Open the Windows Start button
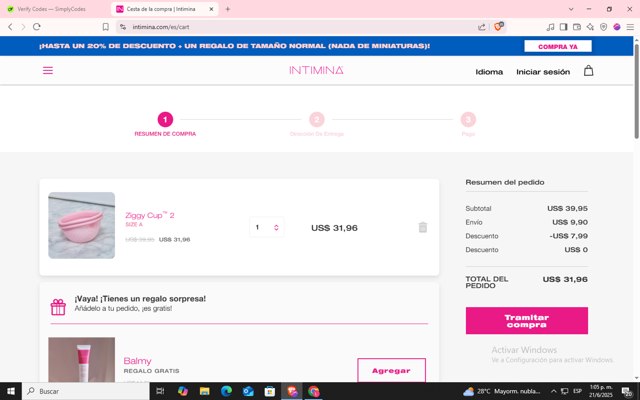The width and height of the screenshot is (640, 400). coord(11,391)
